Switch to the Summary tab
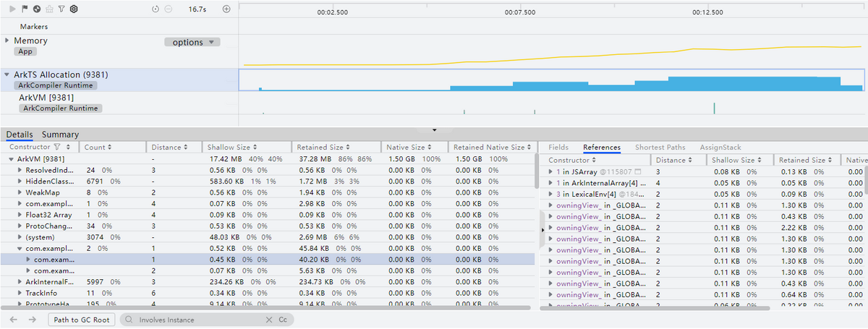The width and height of the screenshot is (868, 329). coord(60,134)
